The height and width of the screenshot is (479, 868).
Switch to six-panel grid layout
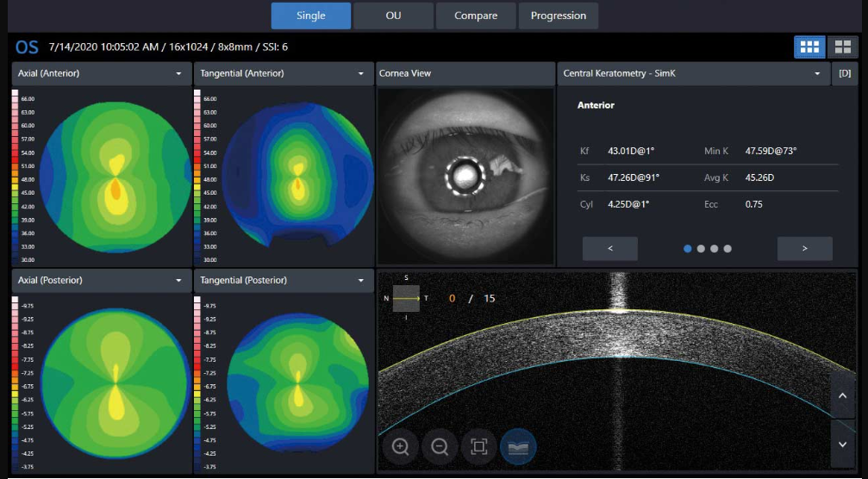(x=809, y=47)
